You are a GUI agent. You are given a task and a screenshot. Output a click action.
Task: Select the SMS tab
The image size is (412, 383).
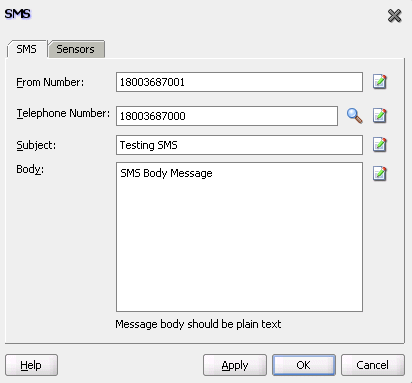tap(27, 49)
